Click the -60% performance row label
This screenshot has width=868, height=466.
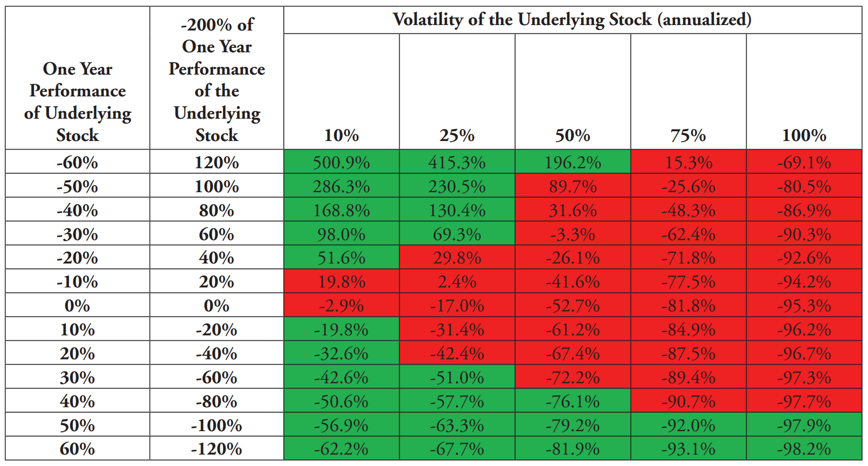click(x=78, y=162)
